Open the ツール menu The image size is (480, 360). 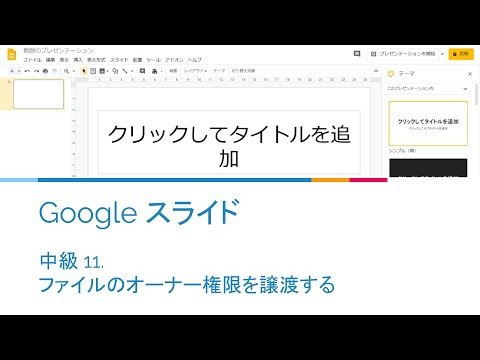(153, 60)
